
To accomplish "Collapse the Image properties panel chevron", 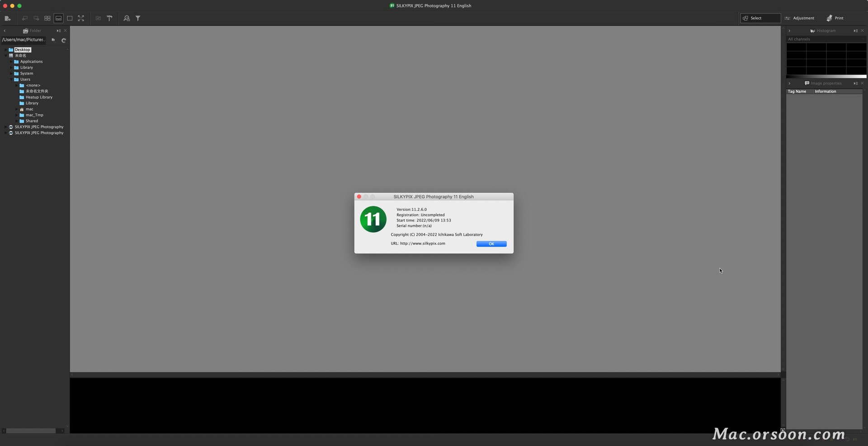I will [789, 83].
